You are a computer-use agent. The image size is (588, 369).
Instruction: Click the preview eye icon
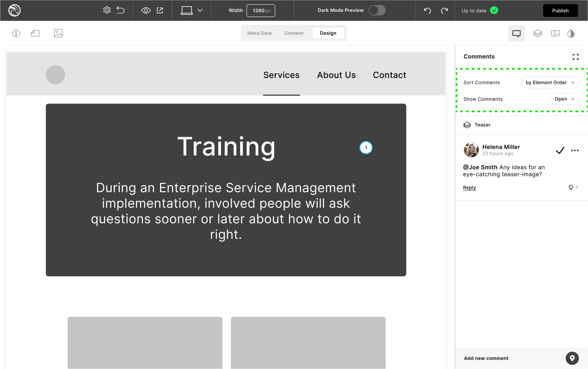146,10
